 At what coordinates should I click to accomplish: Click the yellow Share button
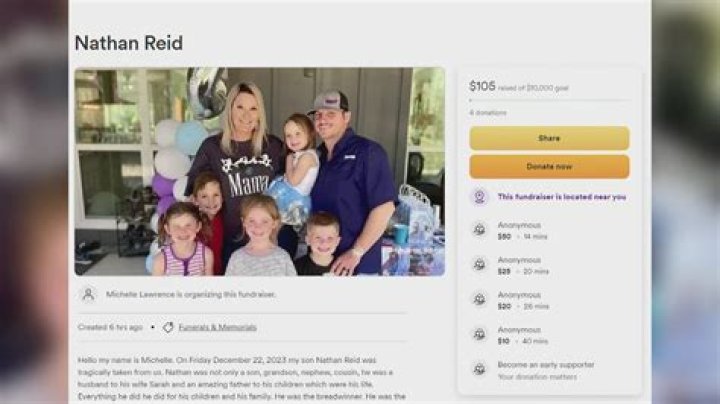coord(549,138)
